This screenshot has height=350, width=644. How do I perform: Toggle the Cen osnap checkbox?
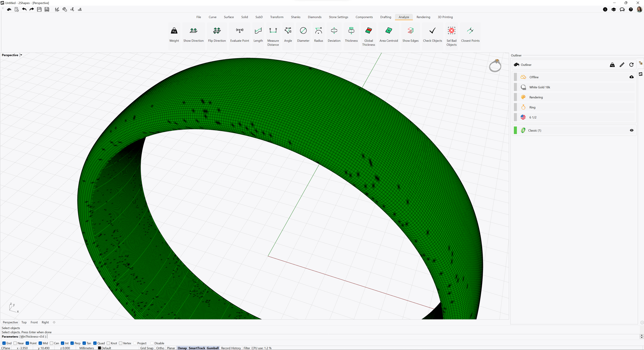(52, 343)
